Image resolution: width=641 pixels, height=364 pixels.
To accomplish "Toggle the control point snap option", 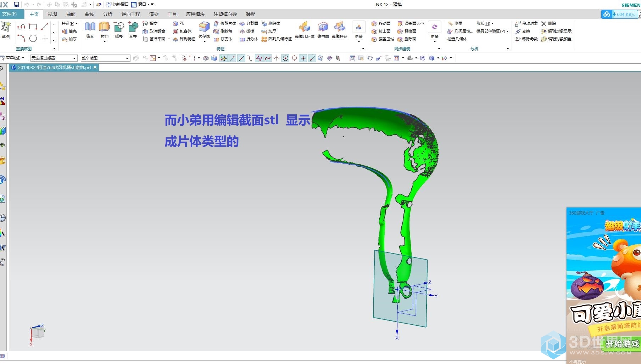I will click(x=250, y=58).
